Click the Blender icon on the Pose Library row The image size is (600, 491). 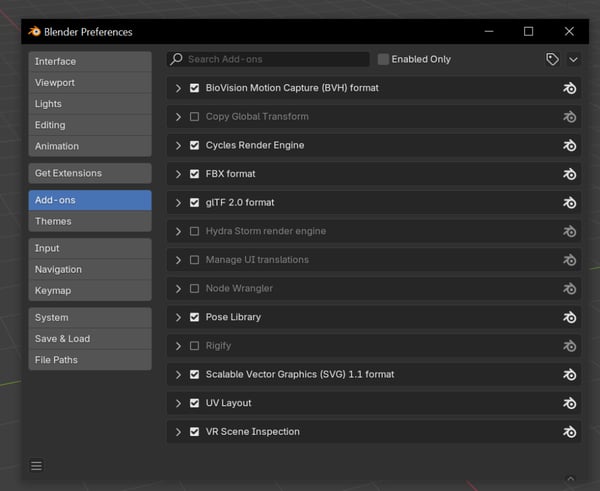click(x=569, y=318)
